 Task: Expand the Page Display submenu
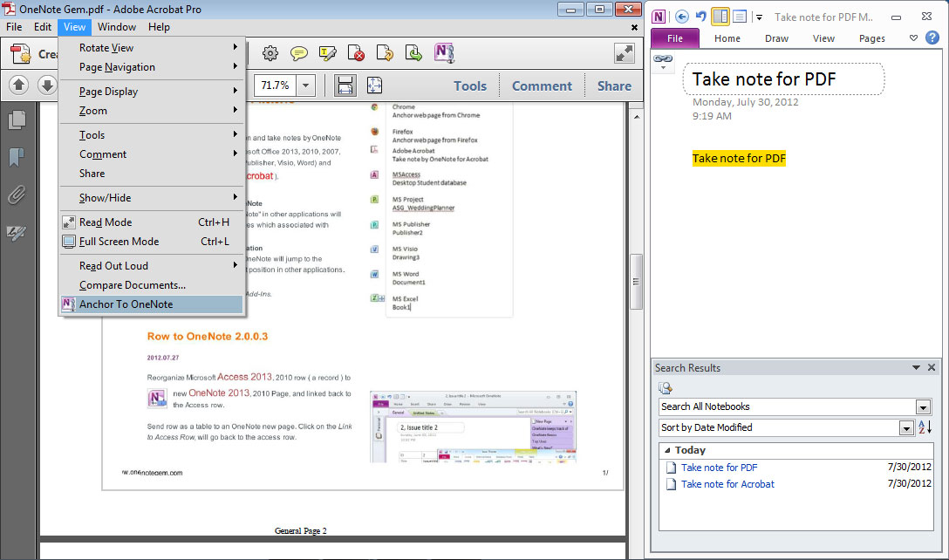152,91
